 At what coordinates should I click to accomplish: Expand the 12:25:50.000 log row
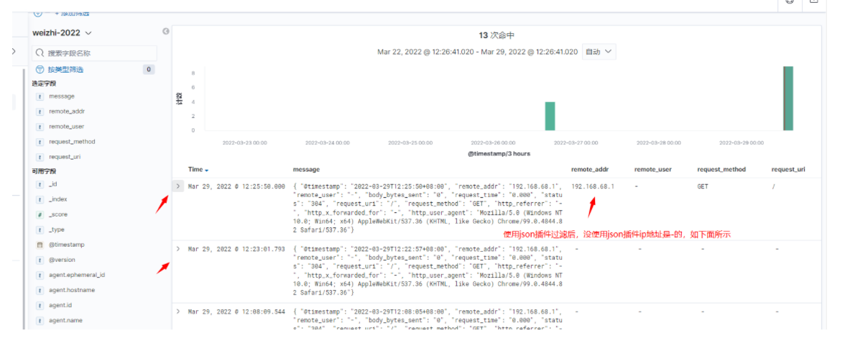pyautogui.click(x=178, y=186)
